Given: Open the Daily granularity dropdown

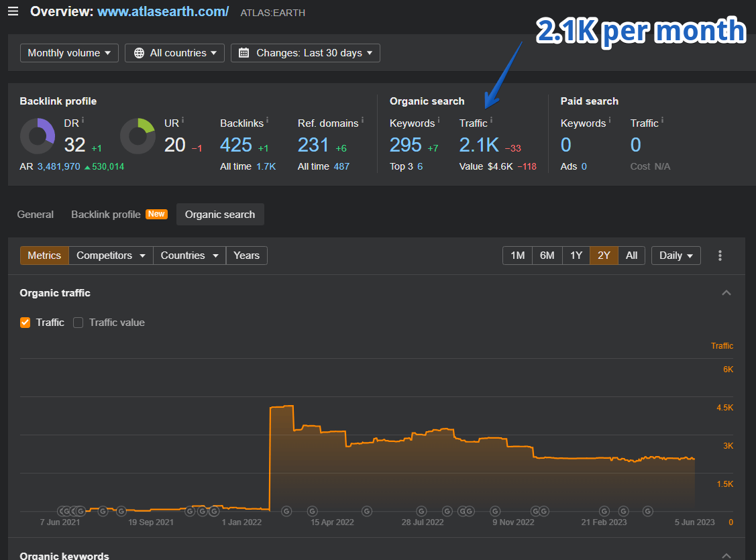Looking at the screenshot, I should pyautogui.click(x=676, y=256).
